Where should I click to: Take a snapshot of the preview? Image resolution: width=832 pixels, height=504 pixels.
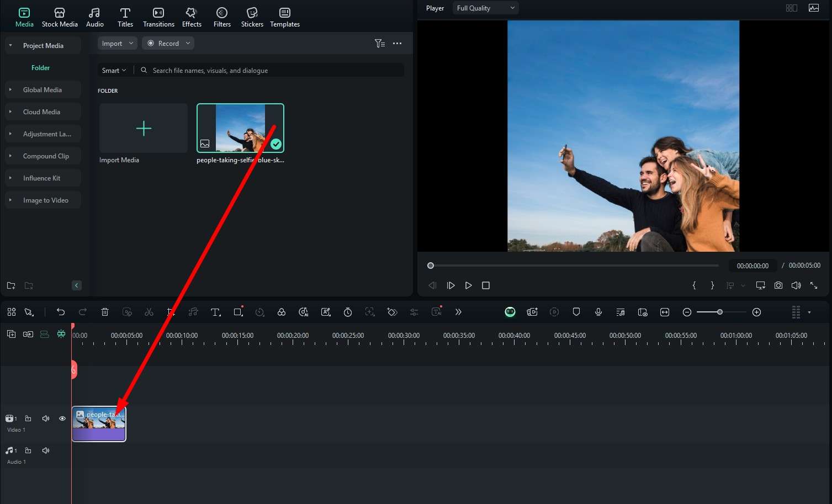pos(778,285)
